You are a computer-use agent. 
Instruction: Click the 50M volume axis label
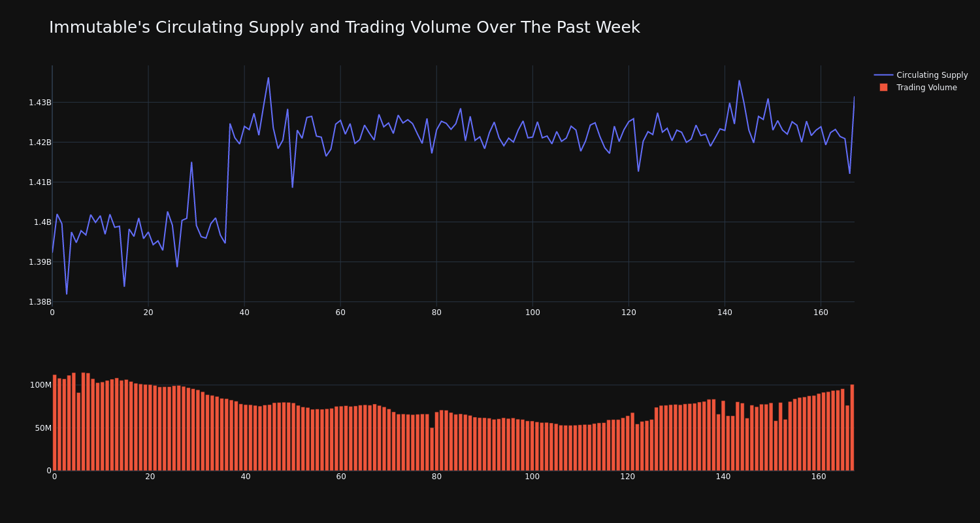coord(42,428)
